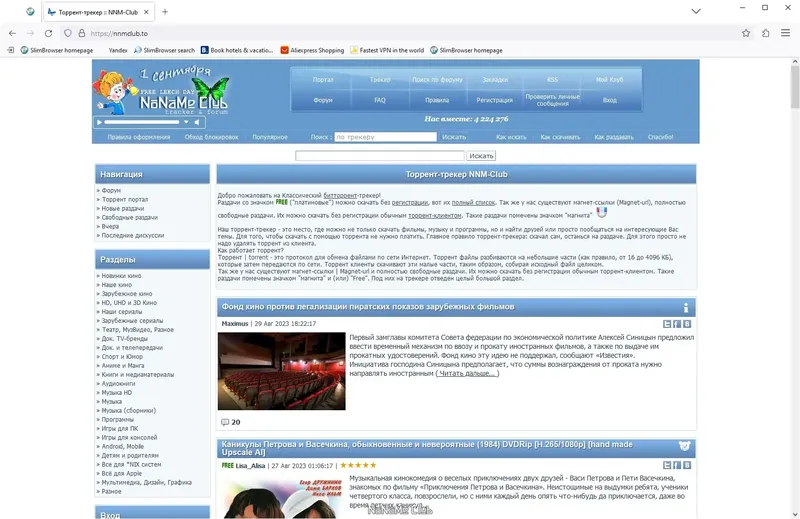
Task: Open a new tab with the plus button
Action: click(165, 12)
